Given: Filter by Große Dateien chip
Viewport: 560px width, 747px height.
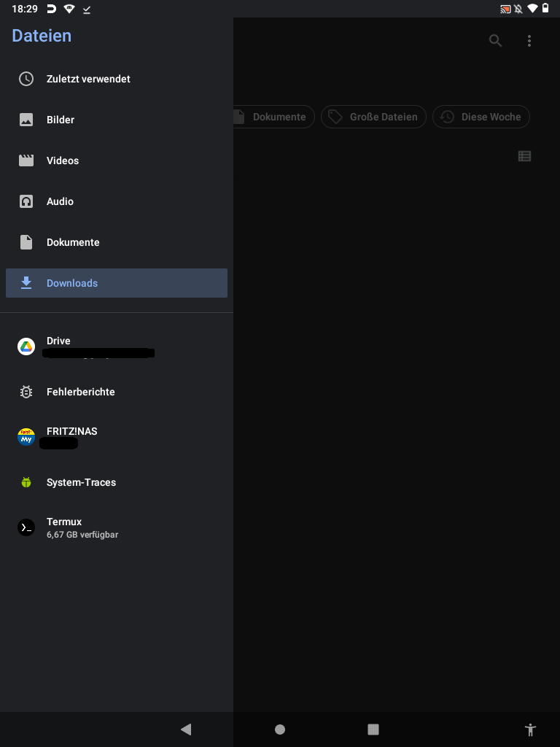Looking at the screenshot, I should click(x=373, y=117).
